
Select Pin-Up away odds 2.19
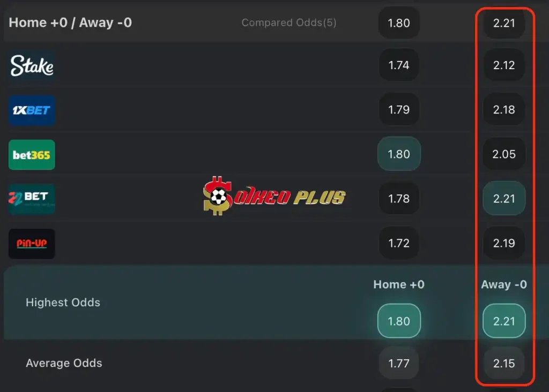click(x=504, y=243)
